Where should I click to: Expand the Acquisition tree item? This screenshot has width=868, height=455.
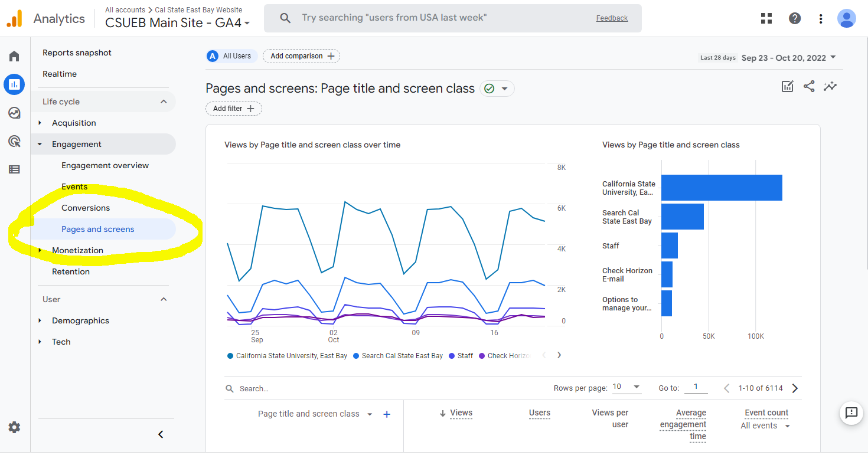(x=40, y=123)
